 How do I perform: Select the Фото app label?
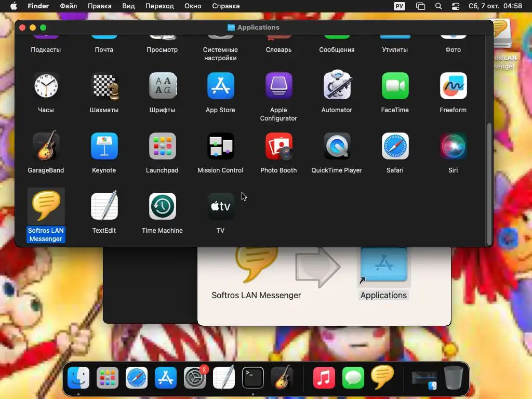(x=453, y=49)
